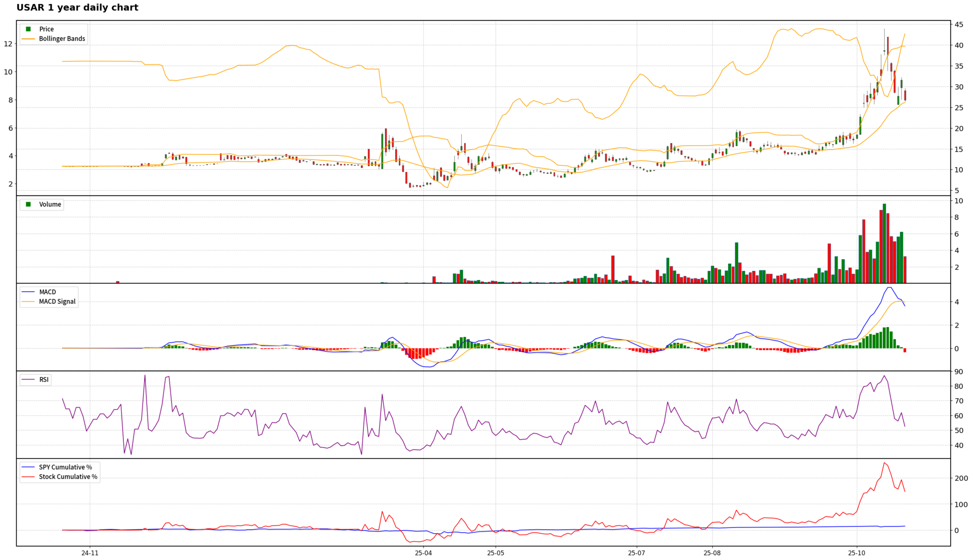Viewport: 974px width, 560px height.
Task: Click the red Stock Cumulative % legend line
Action: (x=28, y=477)
